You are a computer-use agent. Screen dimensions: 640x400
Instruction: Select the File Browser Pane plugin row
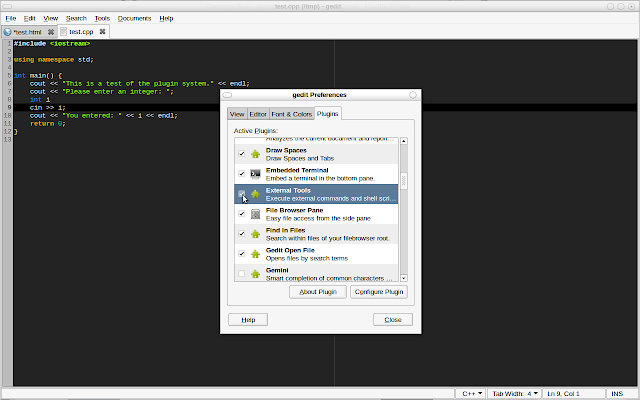click(x=316, y=214)
